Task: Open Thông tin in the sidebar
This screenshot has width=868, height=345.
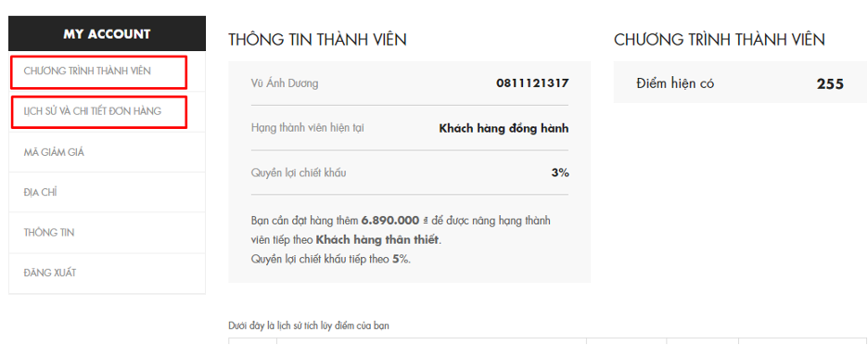Action: [x=107, y=233]
